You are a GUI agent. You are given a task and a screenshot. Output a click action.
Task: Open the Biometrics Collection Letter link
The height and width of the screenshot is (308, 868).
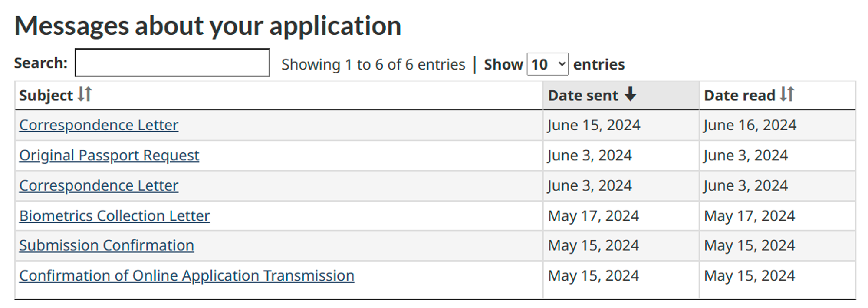tap(115, 216)
